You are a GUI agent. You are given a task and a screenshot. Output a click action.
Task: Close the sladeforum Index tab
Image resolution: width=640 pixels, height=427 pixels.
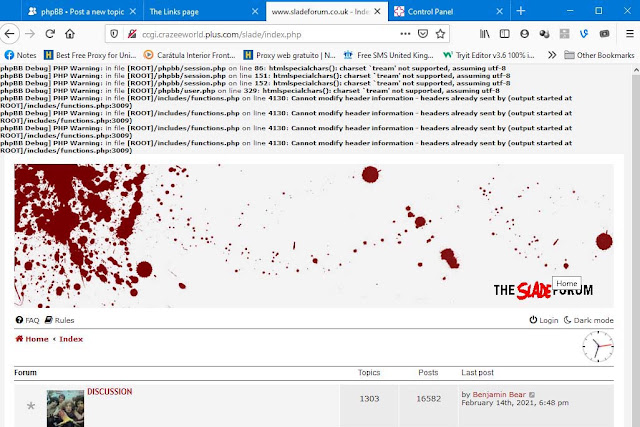[378, 11]
